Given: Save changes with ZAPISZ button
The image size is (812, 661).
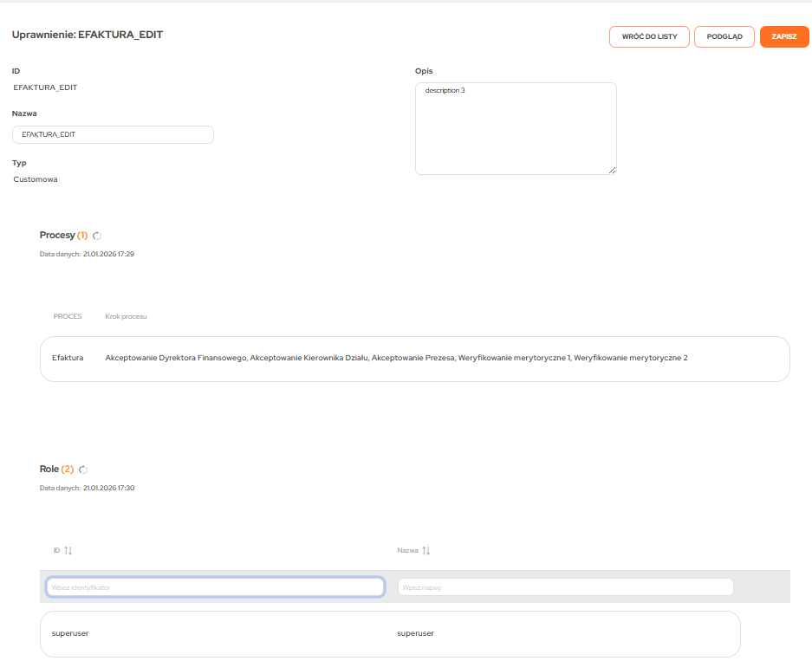Looking at the screenshot, I should point(783,36).
